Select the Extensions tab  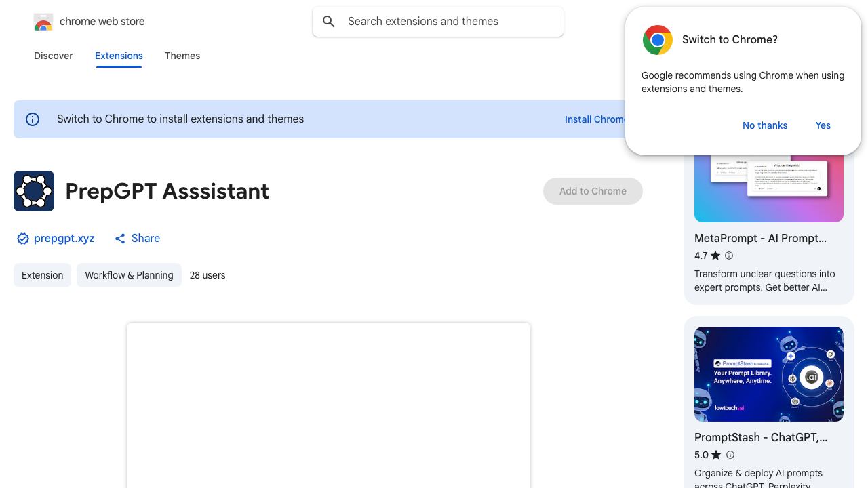119,56
